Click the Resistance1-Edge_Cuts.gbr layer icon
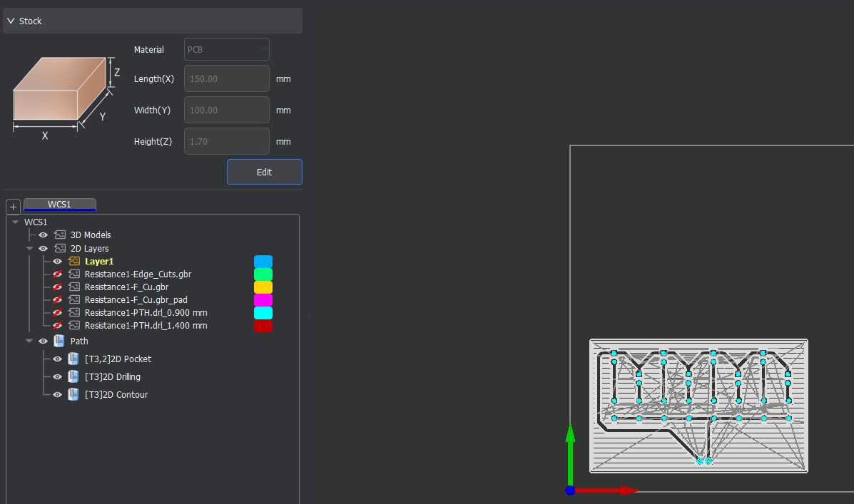Viewport: 854px width, 504px height. (x=74, y=274)
